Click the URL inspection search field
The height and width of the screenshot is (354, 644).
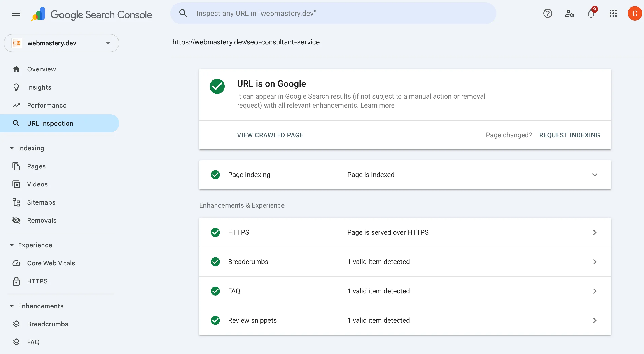click(332, 13)
